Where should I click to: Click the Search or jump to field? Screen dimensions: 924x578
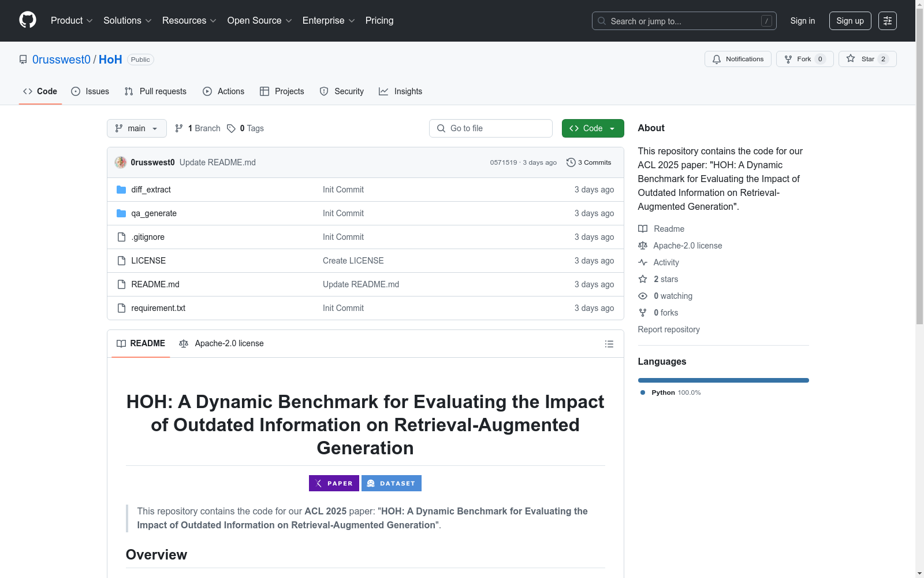pyautogui.click(x=684, y=21)
